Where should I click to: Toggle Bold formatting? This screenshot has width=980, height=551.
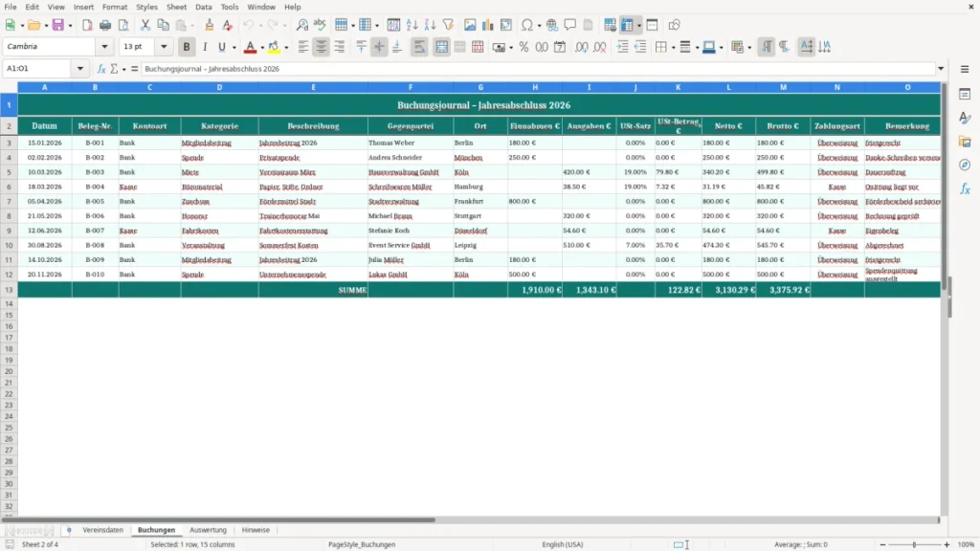click(187, 47)
